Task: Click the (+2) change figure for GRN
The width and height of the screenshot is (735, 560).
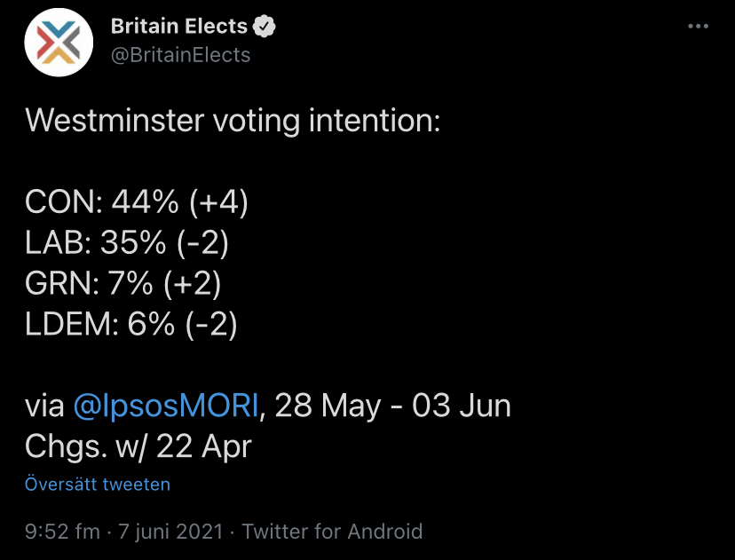Action: 193,283
